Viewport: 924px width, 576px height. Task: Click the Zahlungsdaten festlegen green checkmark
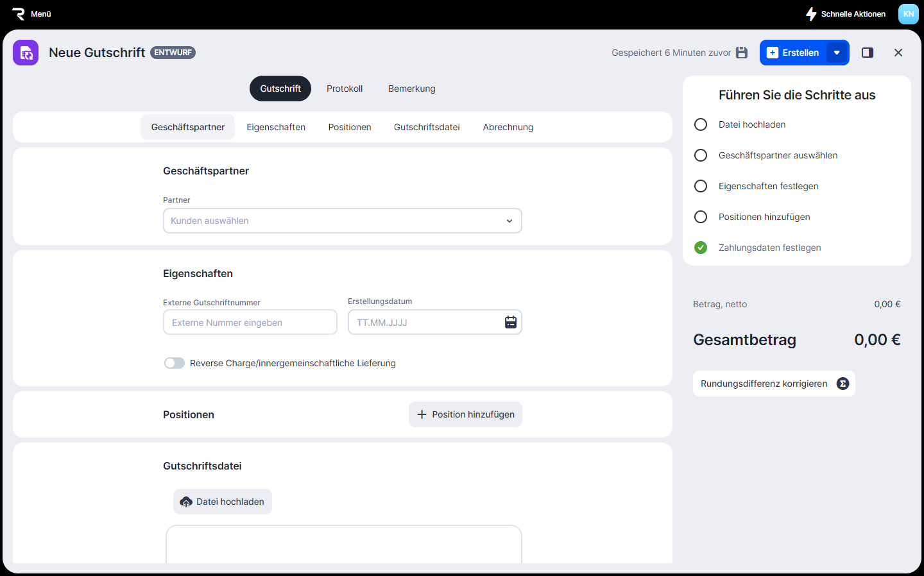(701, 248)
